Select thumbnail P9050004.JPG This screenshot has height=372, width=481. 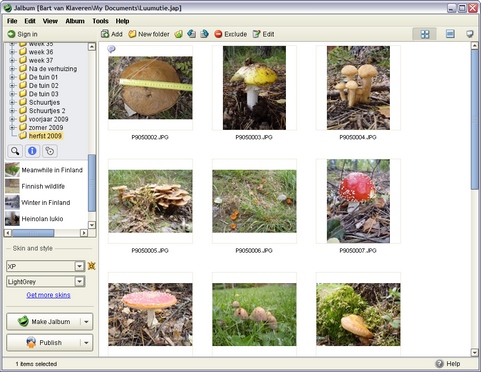(x=358, y=88)
